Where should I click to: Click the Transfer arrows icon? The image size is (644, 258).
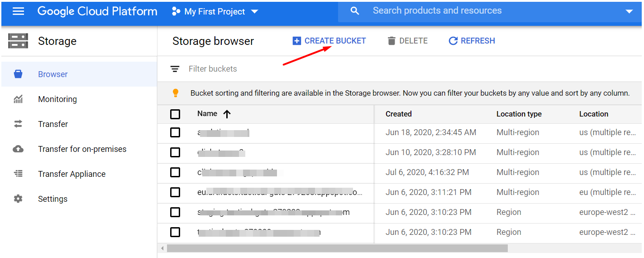[x=18, y=124]
